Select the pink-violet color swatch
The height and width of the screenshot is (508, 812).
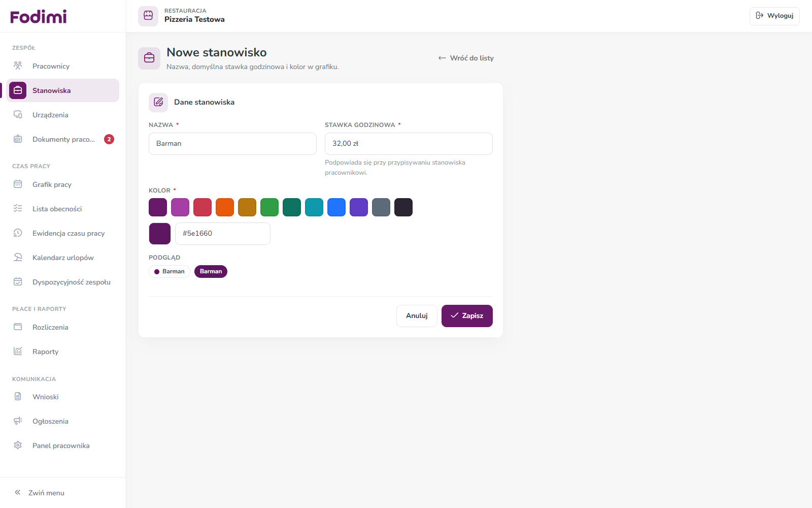180,207
